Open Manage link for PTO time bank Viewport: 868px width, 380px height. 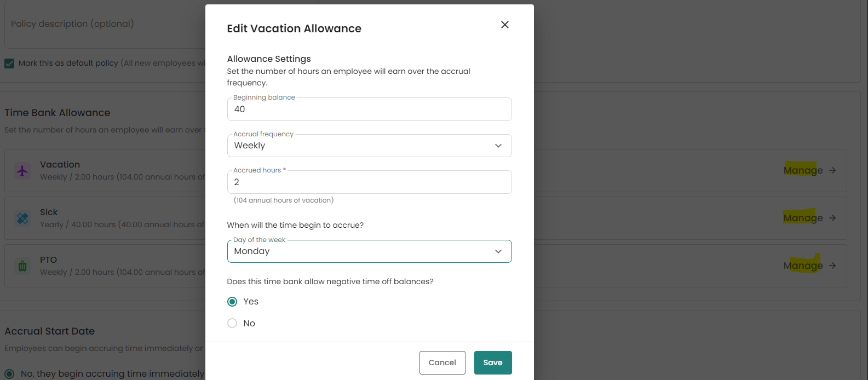click(803, 266)
